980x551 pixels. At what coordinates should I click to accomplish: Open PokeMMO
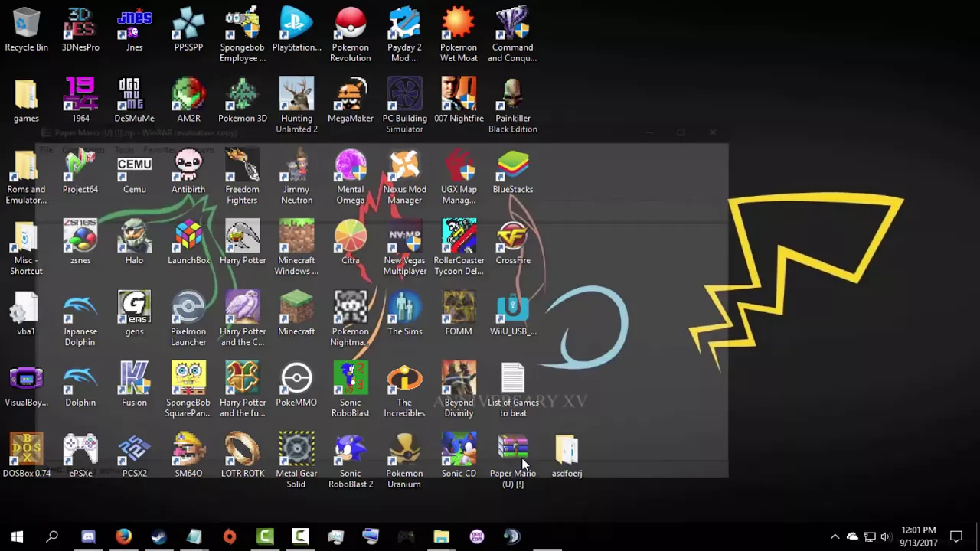click(x=296, y=386)
